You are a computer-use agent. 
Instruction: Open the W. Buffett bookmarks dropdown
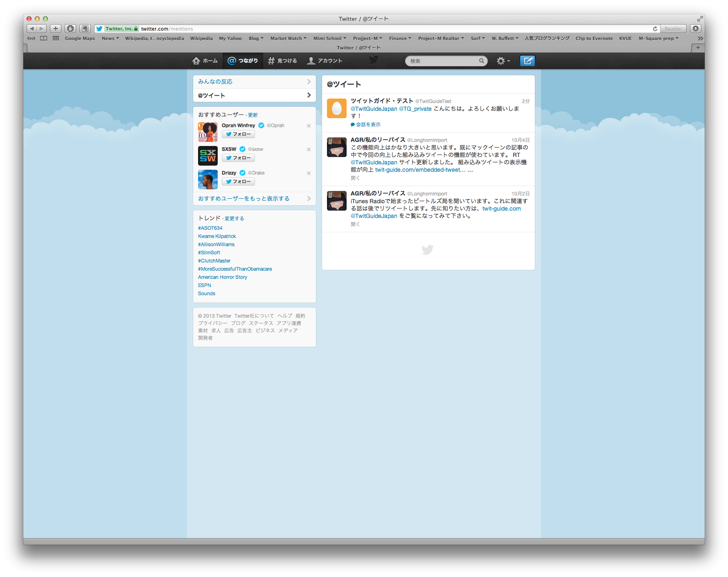(505, 38)
